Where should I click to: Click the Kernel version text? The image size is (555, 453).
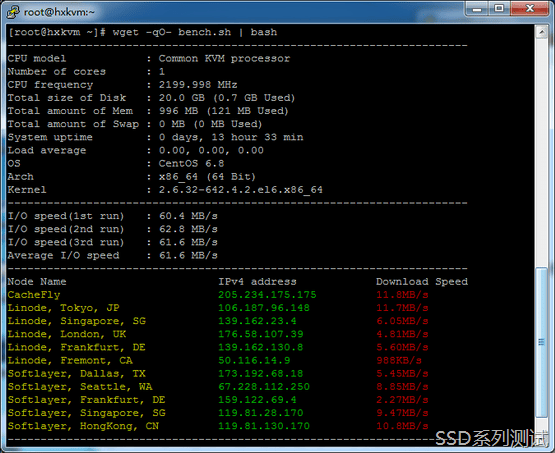tap(241, 190)
